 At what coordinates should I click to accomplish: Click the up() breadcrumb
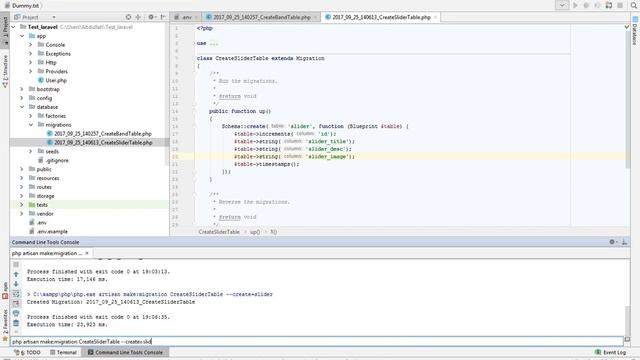[x=255, y=232]
